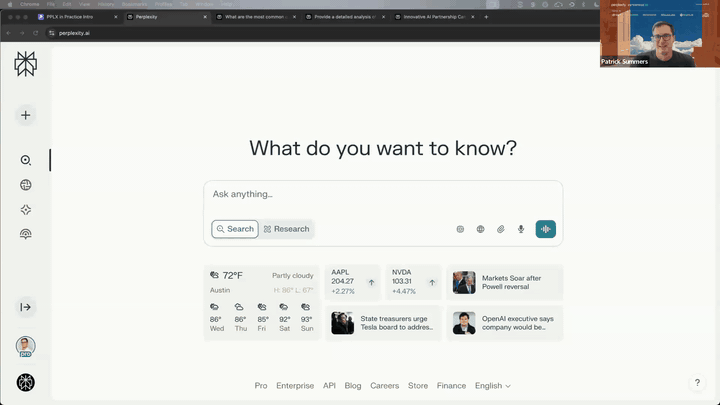
Task: Click the attach file paperclip icon
Action: [501, 229]
